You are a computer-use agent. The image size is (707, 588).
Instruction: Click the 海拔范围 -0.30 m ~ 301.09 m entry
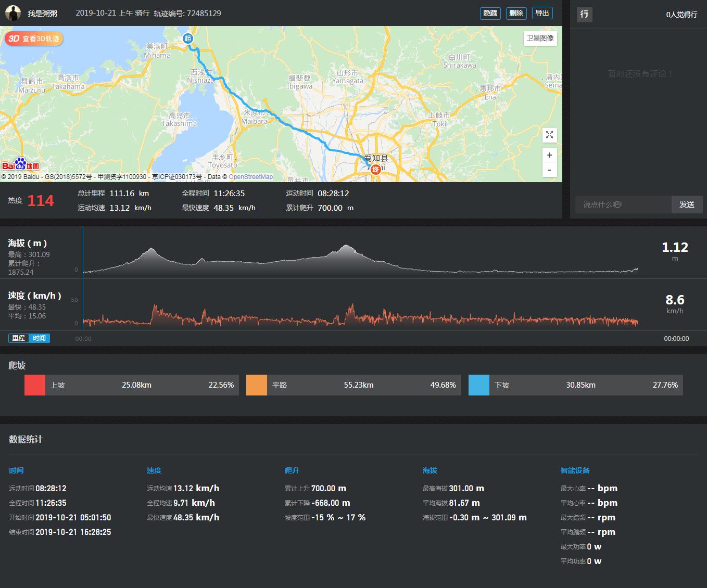[475, 517]
